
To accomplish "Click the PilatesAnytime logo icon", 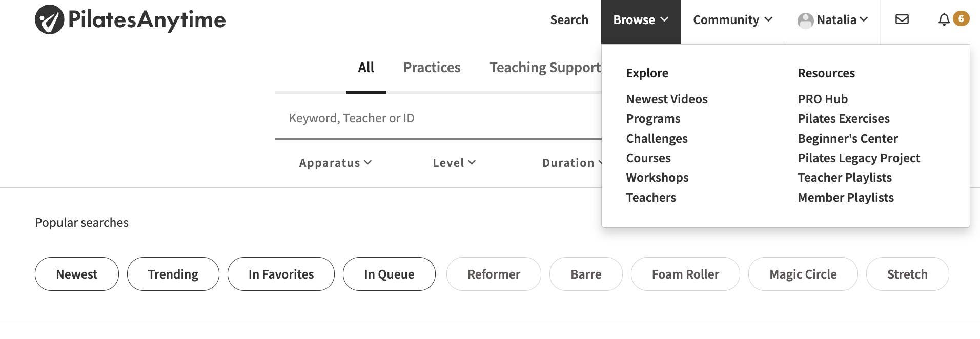I will click(x=49, y=19).
